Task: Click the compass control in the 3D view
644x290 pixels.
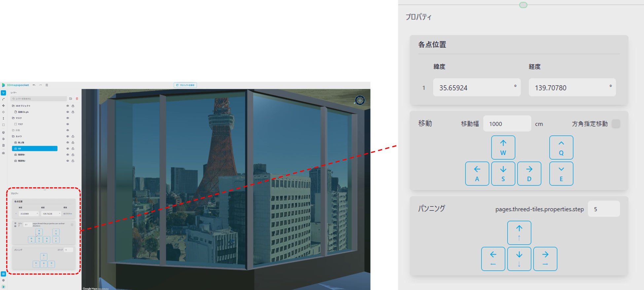Action: coord(360,100)
